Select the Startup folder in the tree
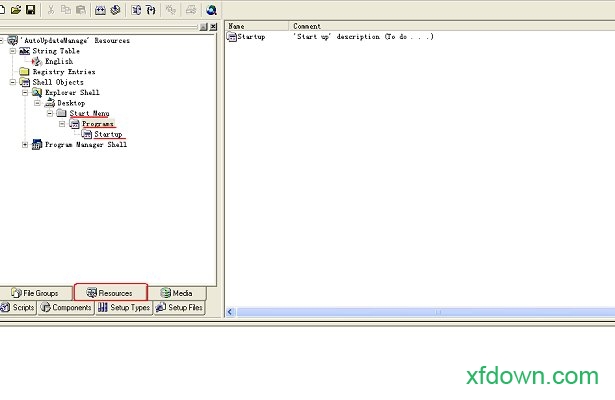This screenshot has width=615, height=400. (108, 134)
